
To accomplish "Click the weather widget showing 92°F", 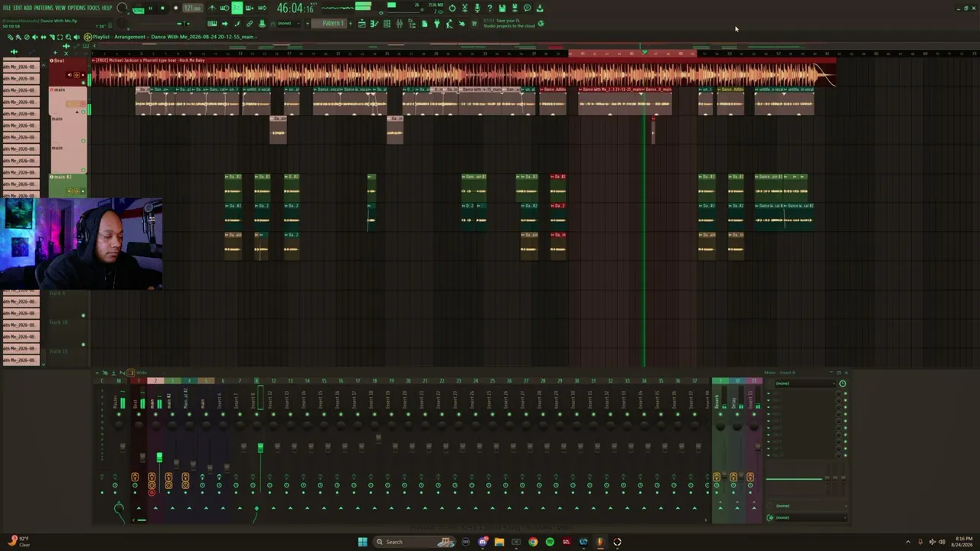I will (19, 542).
